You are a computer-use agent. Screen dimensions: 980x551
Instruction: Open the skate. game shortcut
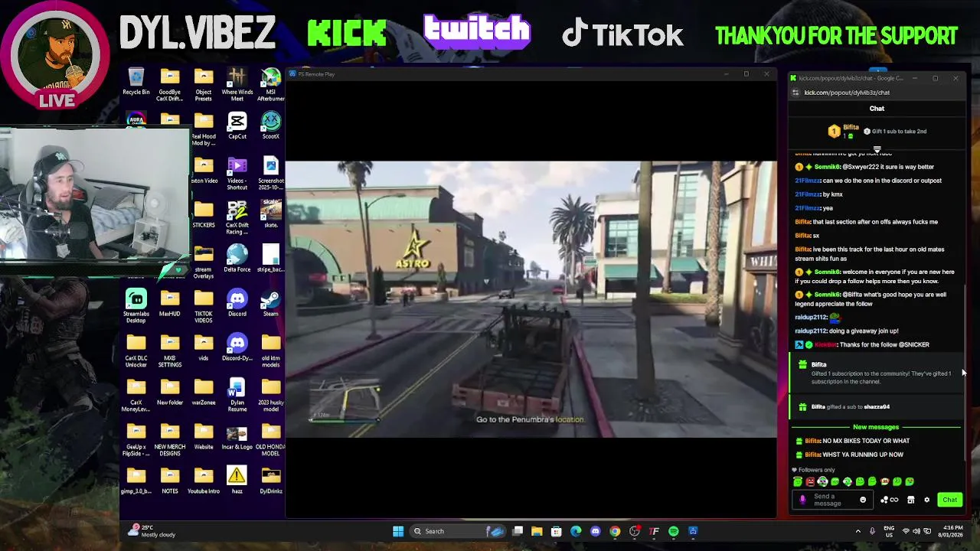(271, 214)
